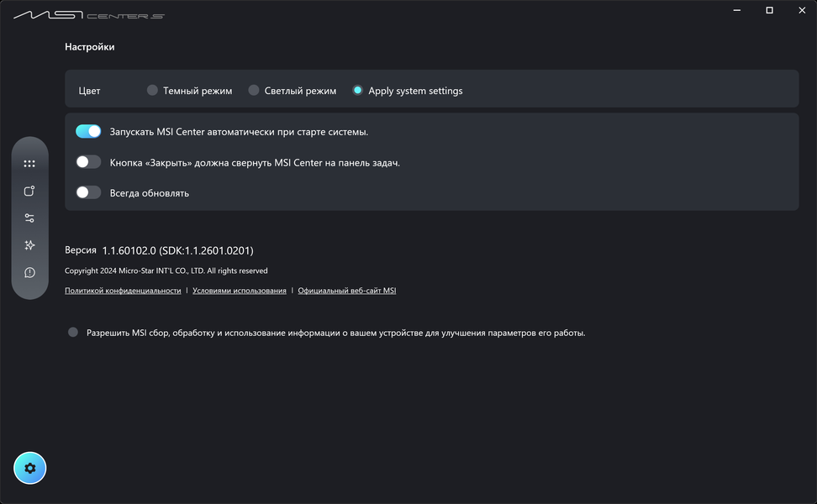The image size is (817, 504).
Task: Allow MSI data collection radio option
Action: [73, 333]
